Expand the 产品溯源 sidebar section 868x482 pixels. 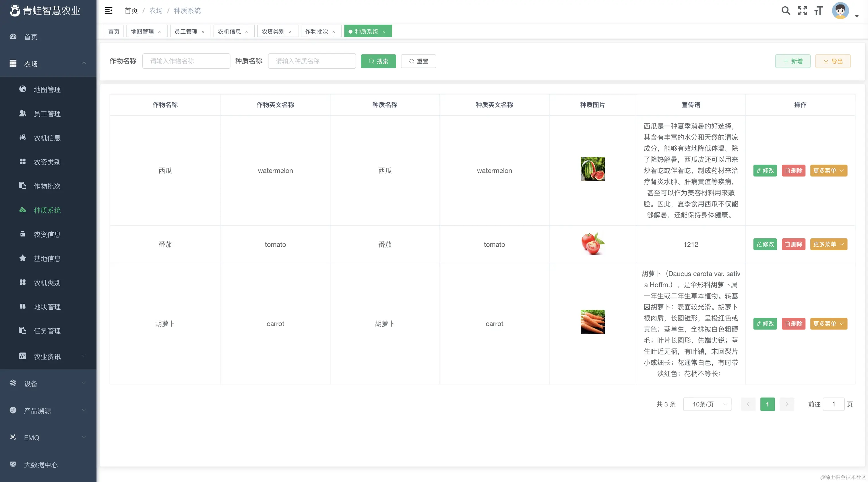point(37,410)
